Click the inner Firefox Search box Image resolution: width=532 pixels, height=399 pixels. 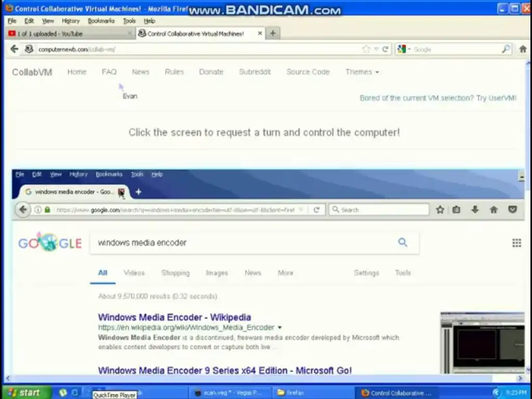(379, 210)
